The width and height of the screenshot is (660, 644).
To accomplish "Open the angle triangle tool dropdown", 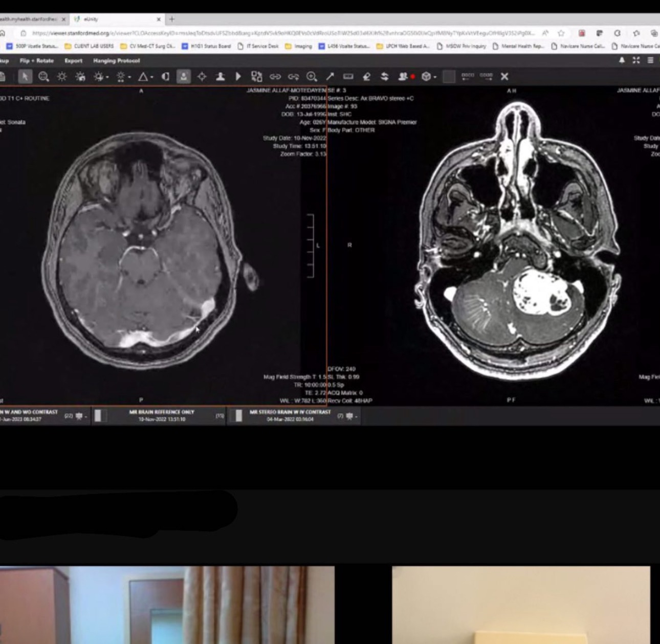I will [151, 77].
